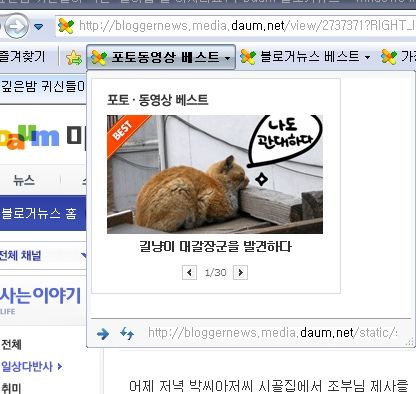Click the flyout resize grip corner
This screenshot has width=416, height=394.
(410, 341)
